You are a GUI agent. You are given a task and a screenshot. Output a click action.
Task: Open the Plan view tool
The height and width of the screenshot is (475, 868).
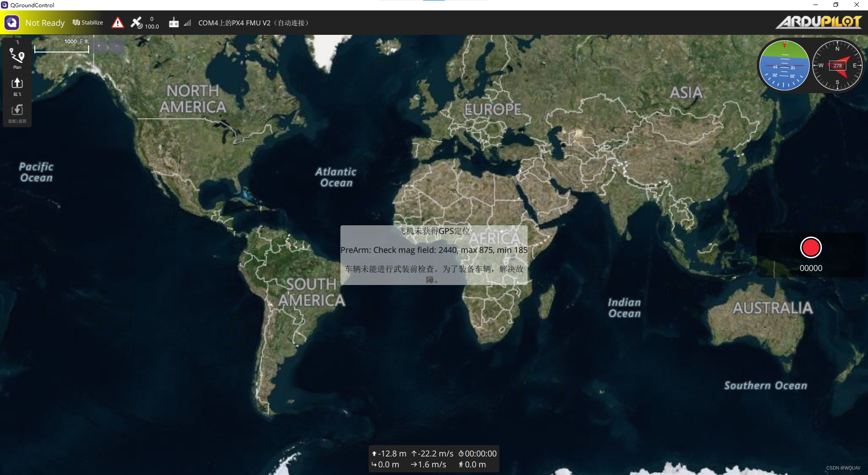point(17,58)
